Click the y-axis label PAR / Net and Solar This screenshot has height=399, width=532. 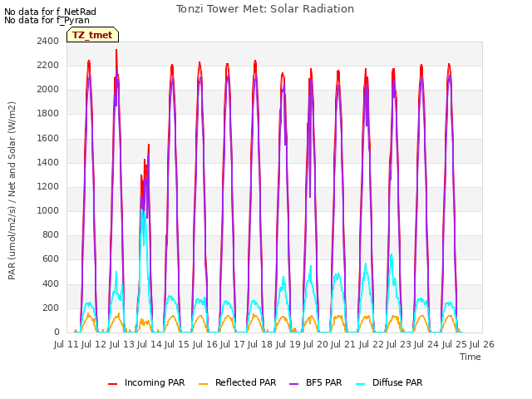[x=12, y=190]
